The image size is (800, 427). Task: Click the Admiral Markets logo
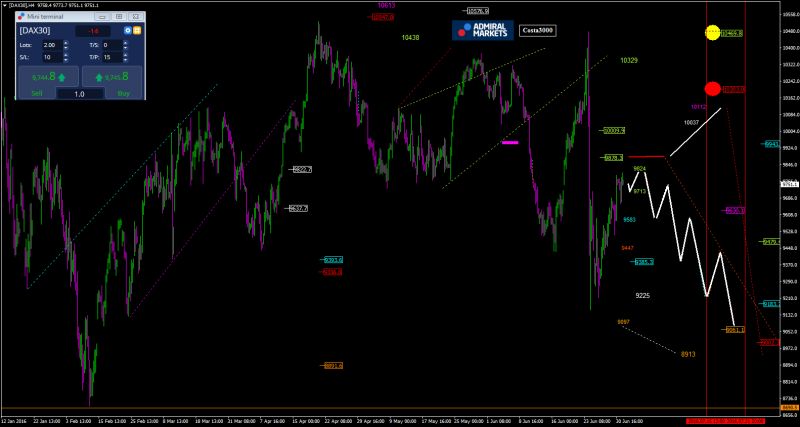(482, 31)
